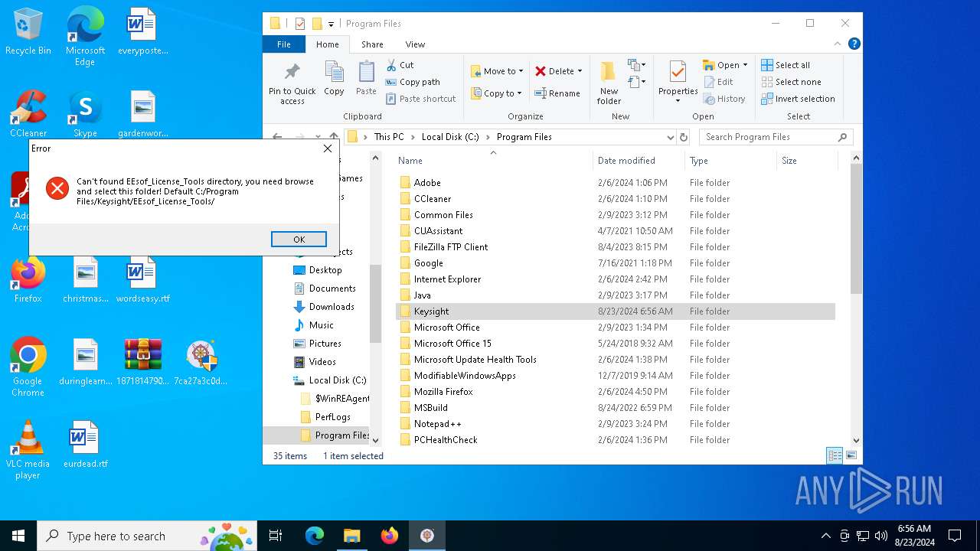Open VLC media player desktop icon
The image size is (980, 551).
pyautogui.click(x=28, y=450)
